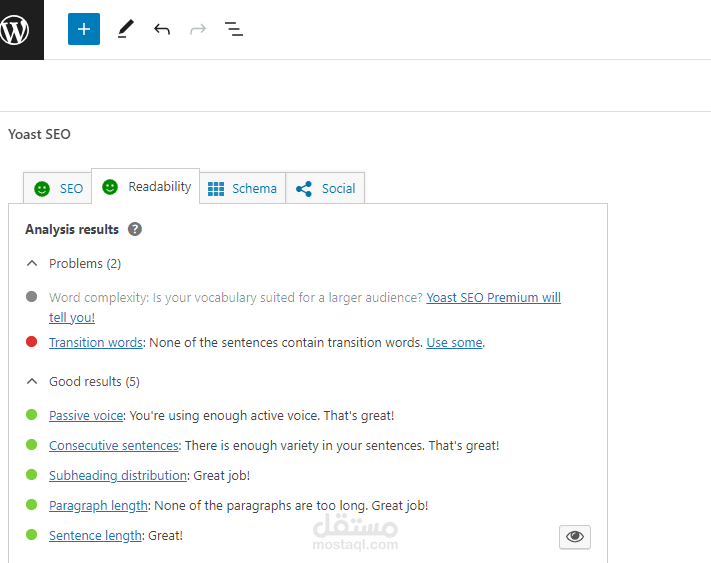The height and width of the screenshot is (563, 711).
Task: Click the green smiley on the SEO tab
Action: 42,189
